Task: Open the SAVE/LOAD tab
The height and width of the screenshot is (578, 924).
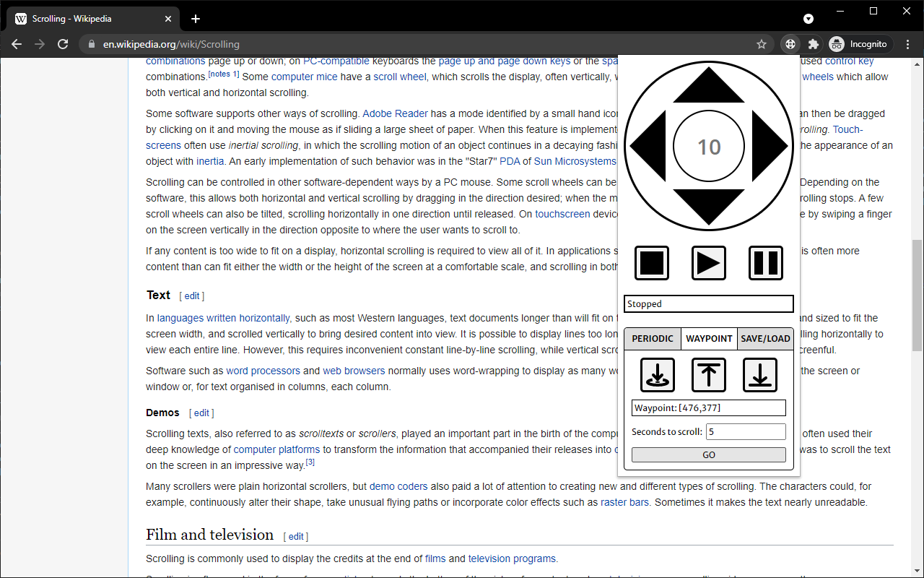Action: [x=765, y=339]
